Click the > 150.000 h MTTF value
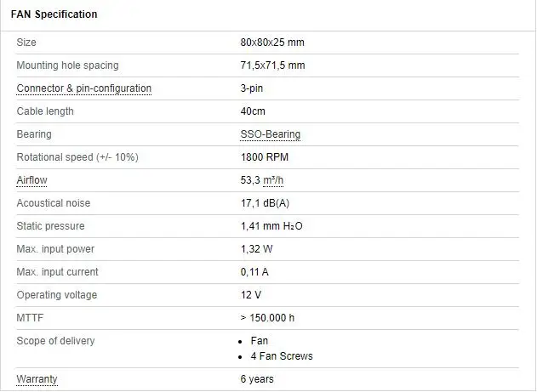 [x=267, y=318]
